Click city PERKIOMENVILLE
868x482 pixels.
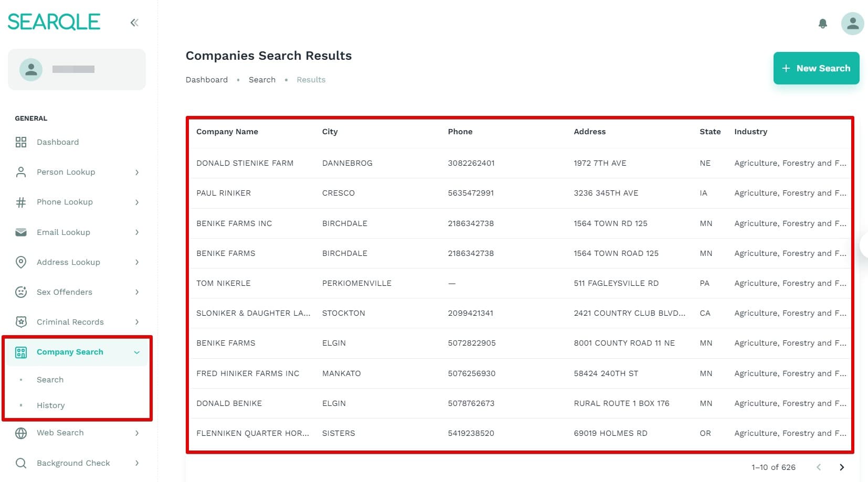pyautogui.click(x=357, y=283)
